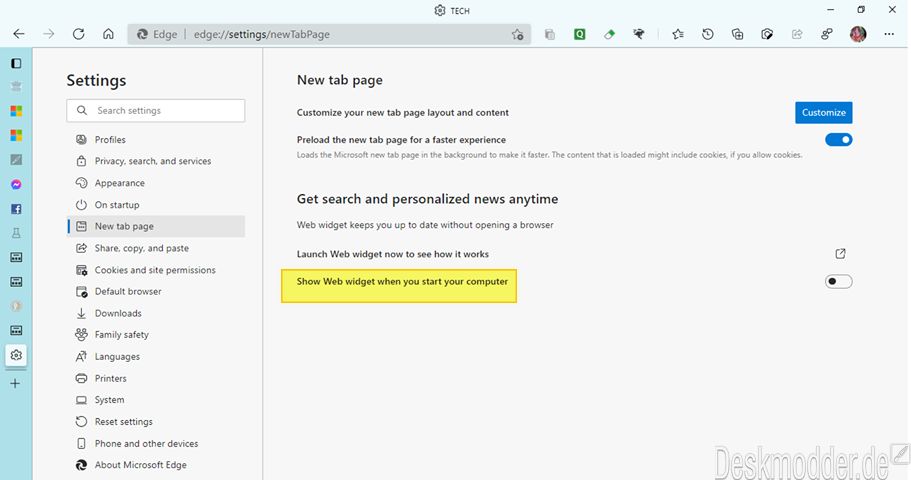Open Phone and other devices settings
Image resolution: width=911 pixels, height=480 pixels.
pyautogui.click(x=156, y=443)
